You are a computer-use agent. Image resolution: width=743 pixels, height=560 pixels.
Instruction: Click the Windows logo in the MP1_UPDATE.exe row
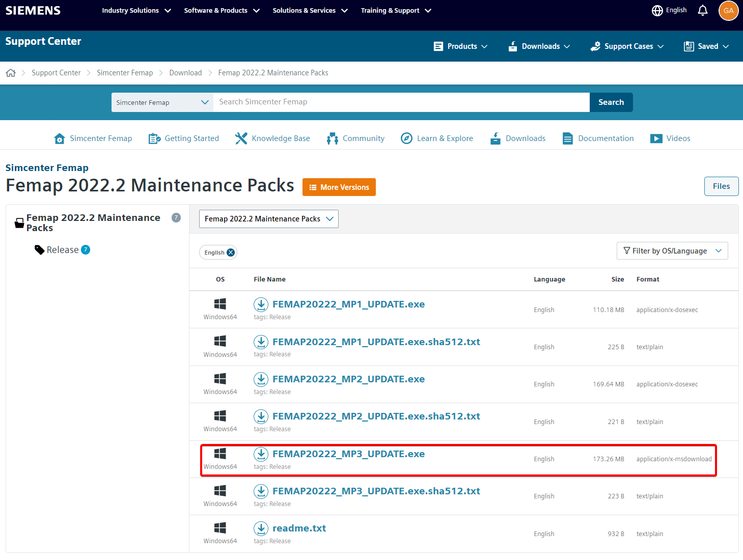click(x=220, y=304)
